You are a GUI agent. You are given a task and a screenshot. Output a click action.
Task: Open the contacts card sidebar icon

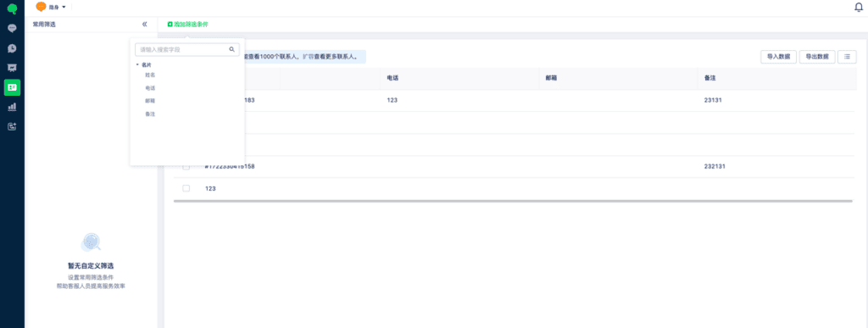click(12, 87)
